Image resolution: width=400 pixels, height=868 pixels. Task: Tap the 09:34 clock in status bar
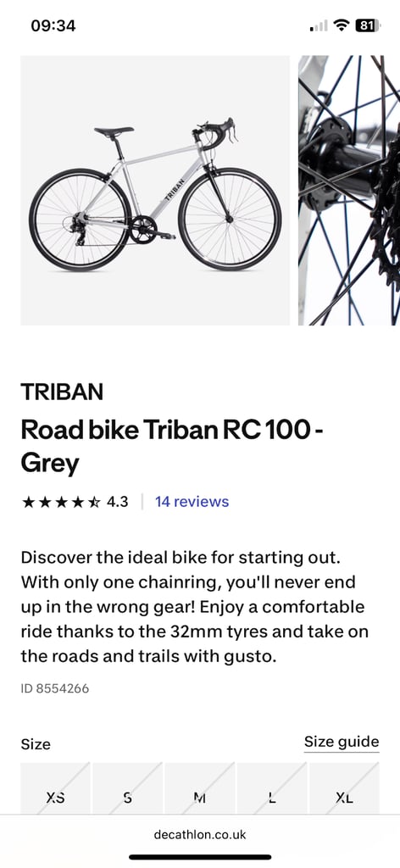point(53,25)
